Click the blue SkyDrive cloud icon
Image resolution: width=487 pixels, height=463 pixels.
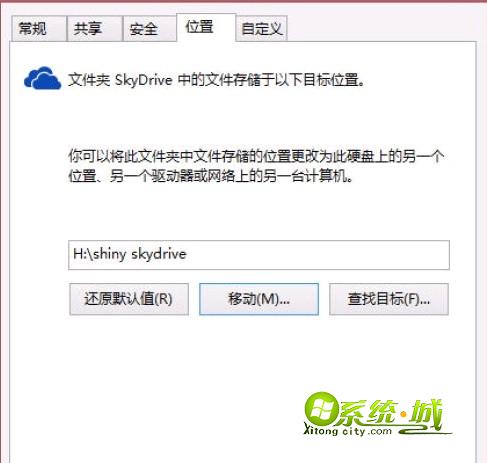click(42, 79)
